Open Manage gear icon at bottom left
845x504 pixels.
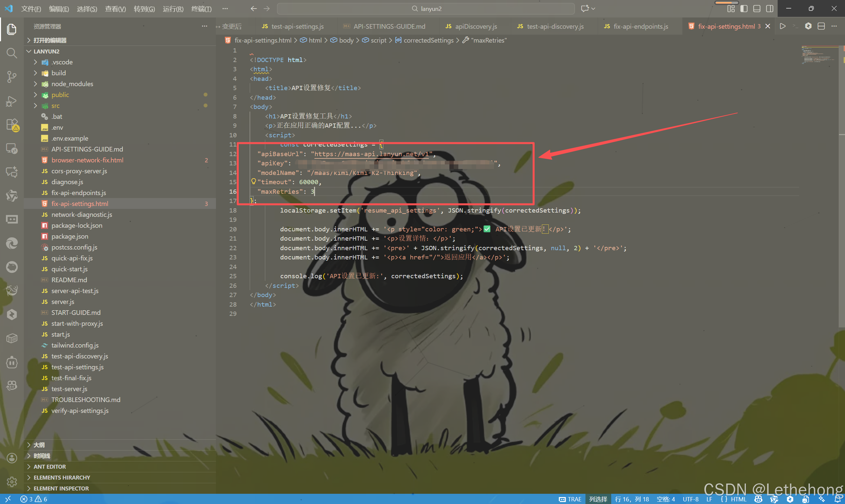tap(12, 481)
